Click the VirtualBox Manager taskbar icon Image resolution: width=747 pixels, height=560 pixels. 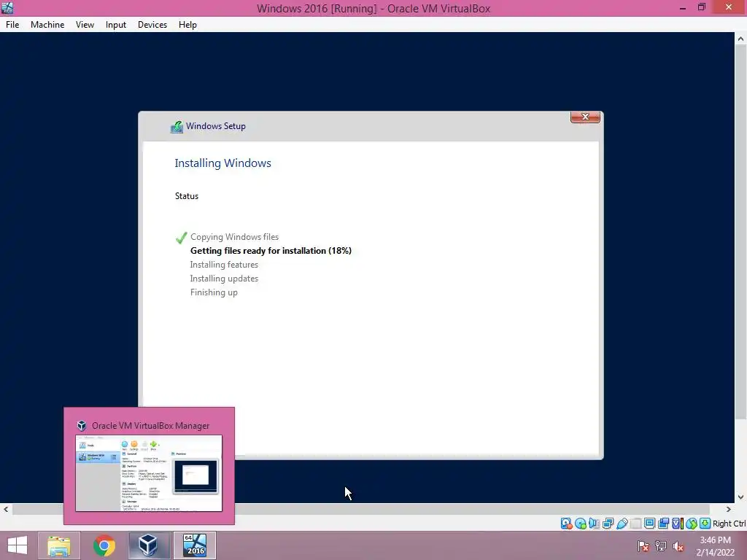tap(149, 545)
